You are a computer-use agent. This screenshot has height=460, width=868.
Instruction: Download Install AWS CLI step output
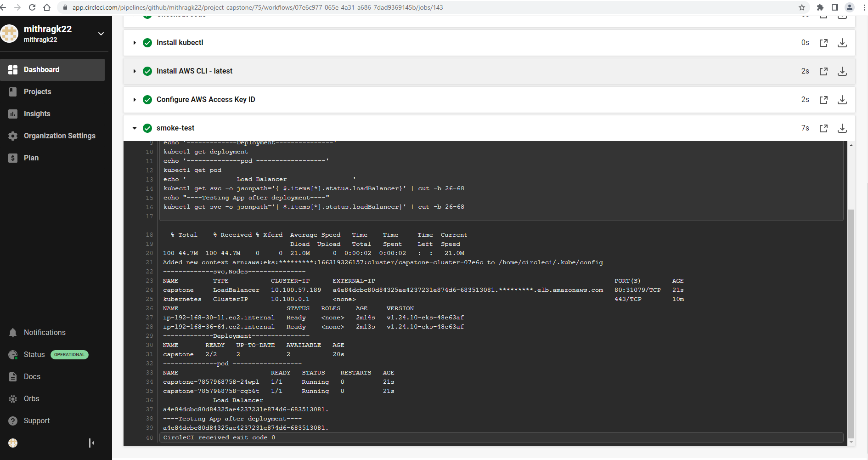(842, 71)
